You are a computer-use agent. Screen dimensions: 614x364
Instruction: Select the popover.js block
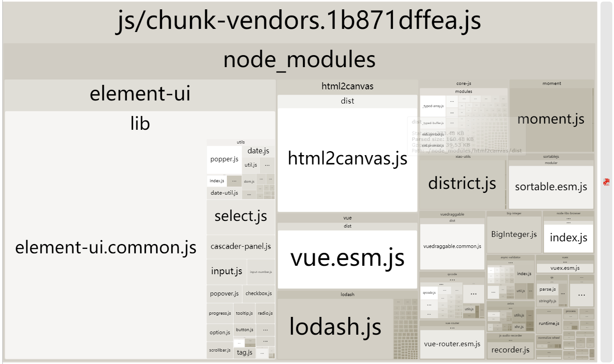point(225,294)
